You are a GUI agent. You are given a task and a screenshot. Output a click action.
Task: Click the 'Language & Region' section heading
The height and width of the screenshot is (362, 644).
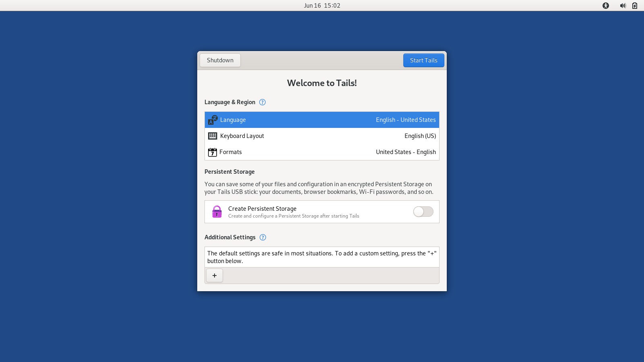tap(230, 102)
